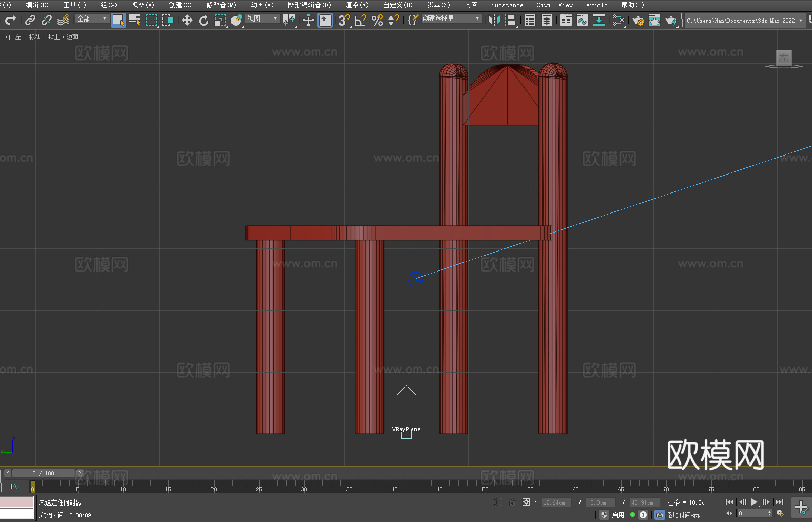Viewport: 812px width, 522px height.
Task: Click the Render Production teapot icon
Action: 671,21
